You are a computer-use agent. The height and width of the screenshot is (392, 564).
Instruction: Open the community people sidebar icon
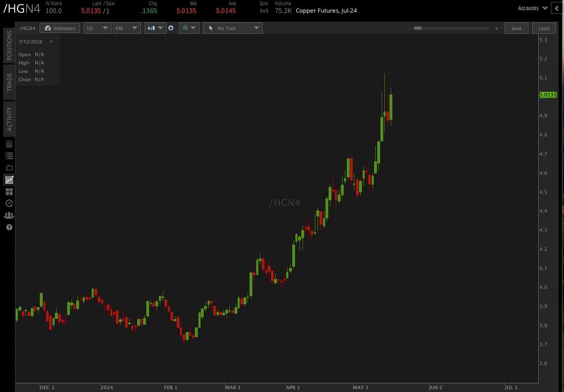tap(9, 215)
